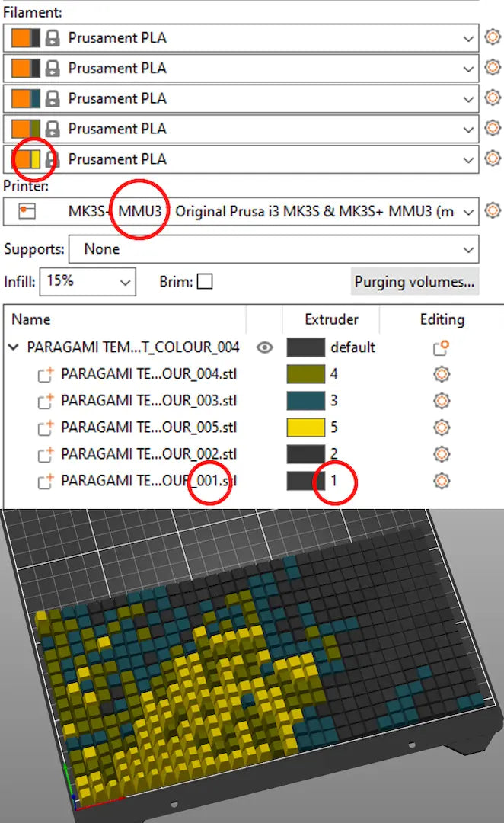Open settings gear for first filament row
The image size is (504, 823).
tap(492, 37)
